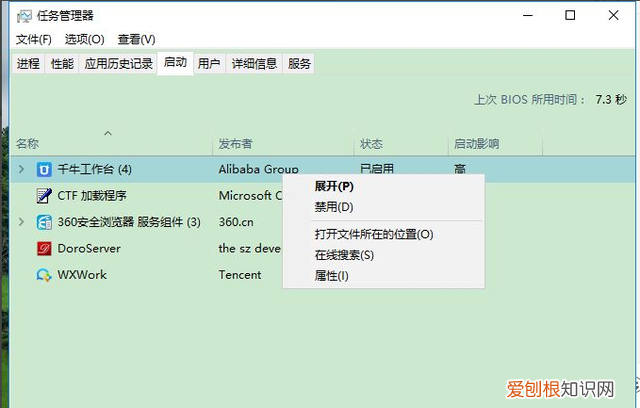Click the Alibaba Group publisher cell
The width and height of the screenshot is (640, 408).
(x=258, y=169)
